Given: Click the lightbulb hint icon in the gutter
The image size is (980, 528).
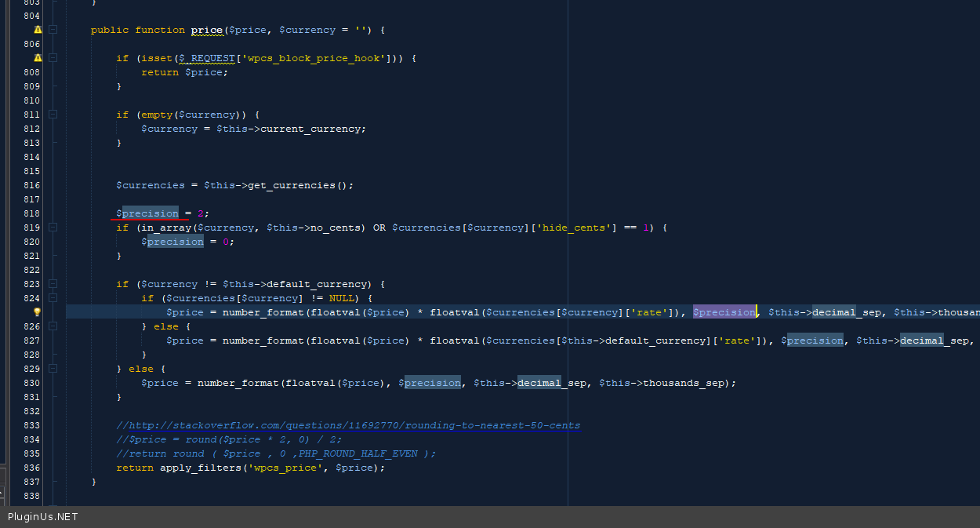Looking at the screenshot, I should (37, 312).
